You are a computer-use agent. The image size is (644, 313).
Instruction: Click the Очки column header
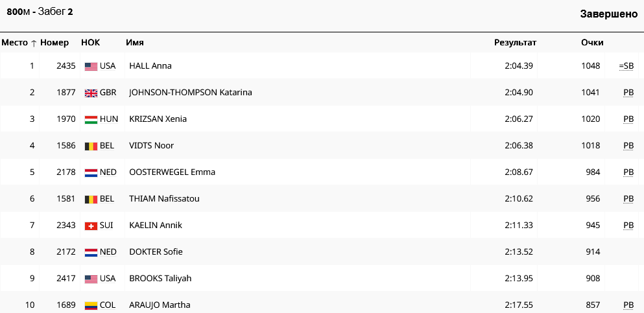pyautogui.click(x=592, y=43)
